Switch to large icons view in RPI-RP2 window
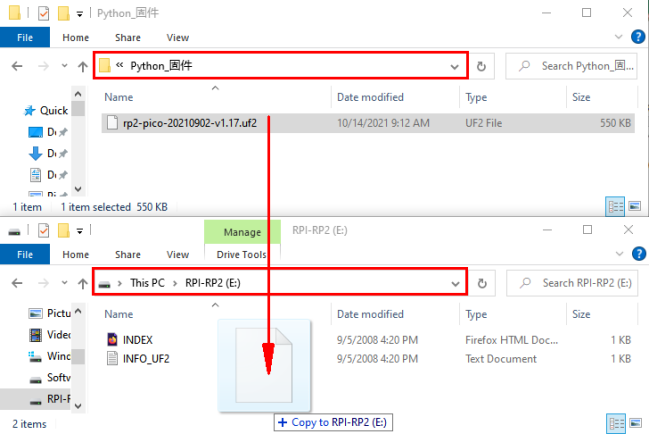Viewport: 650px width, 434px height. click(635, 423)
